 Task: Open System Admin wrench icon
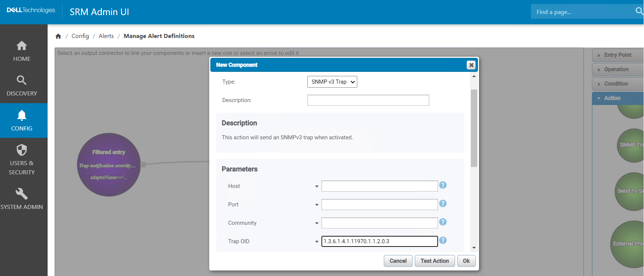click(x=22, y=193)
